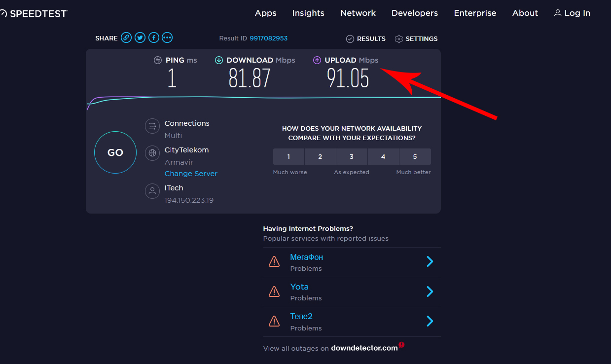This screenshot has height=364, width=611.
Task: Click the ITech user icon
Action: click(152, 191)
